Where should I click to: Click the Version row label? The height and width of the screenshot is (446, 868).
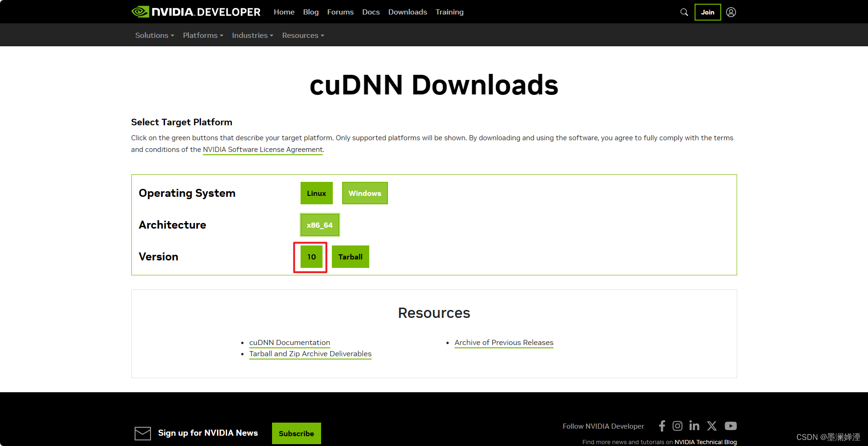pyautogui.click(x=158, y=257)
